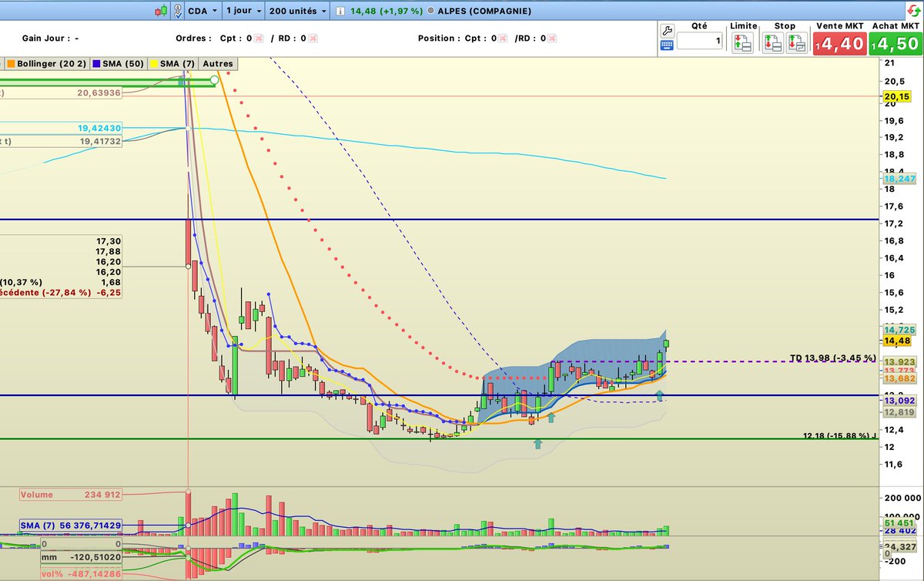This screenshot has width=924, height=581.
Task: Click the teal up-arrow signal nearest the 12,18 line
Action: click(x=537, y=443)
